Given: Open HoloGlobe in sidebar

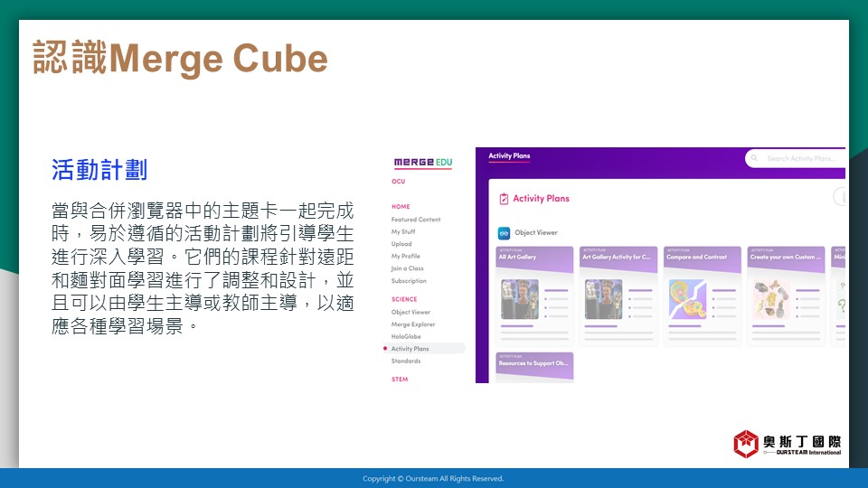Looking at the screenshot, I should click(x=406, y=336).
